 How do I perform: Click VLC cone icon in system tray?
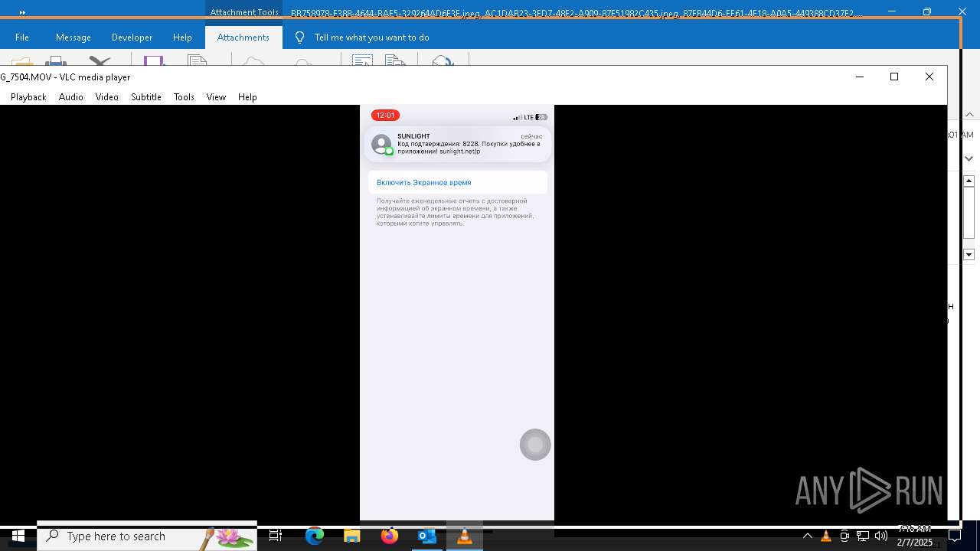825,536
